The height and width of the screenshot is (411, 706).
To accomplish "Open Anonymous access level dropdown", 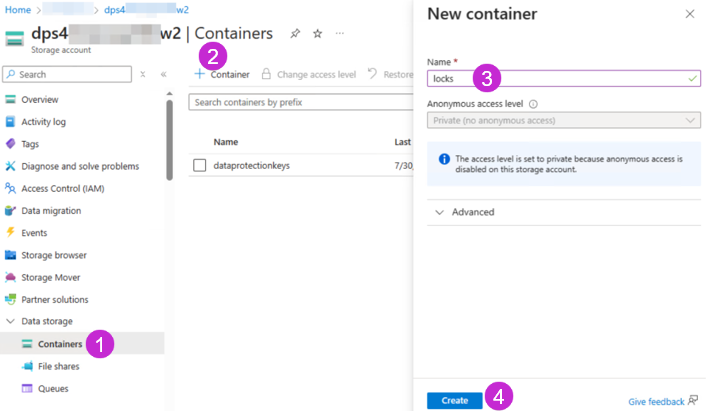I will click(x=563, y=120).
